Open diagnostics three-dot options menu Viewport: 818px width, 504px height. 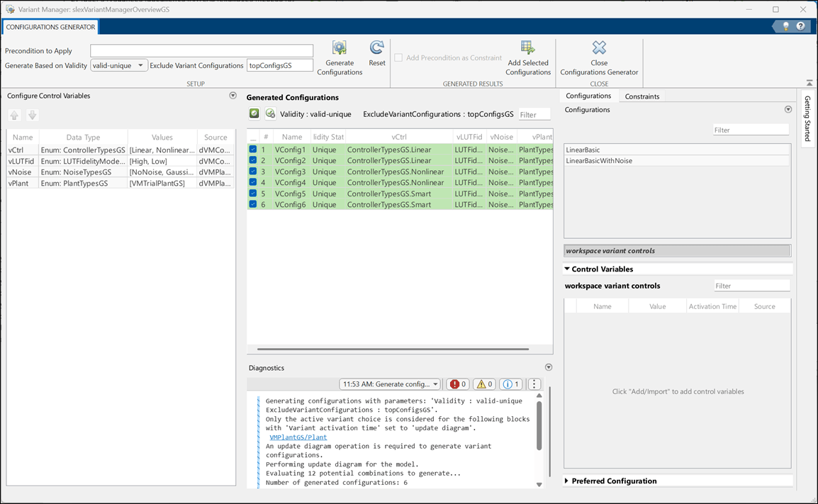pos(534,384)
